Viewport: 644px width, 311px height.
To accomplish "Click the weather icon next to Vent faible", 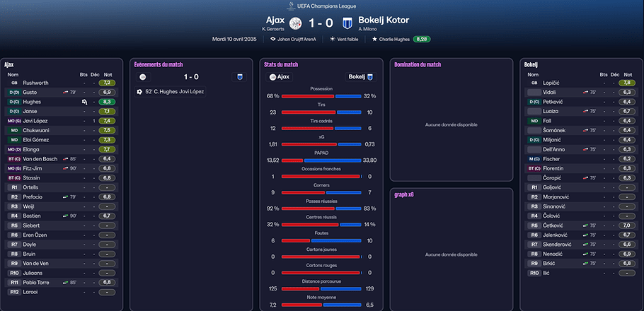I will pyautogui.click(x=333, y=39).
